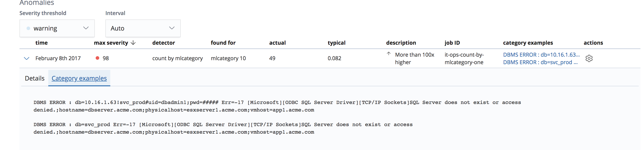
Task: Click the description column header
Action: (x=401, y=43)
